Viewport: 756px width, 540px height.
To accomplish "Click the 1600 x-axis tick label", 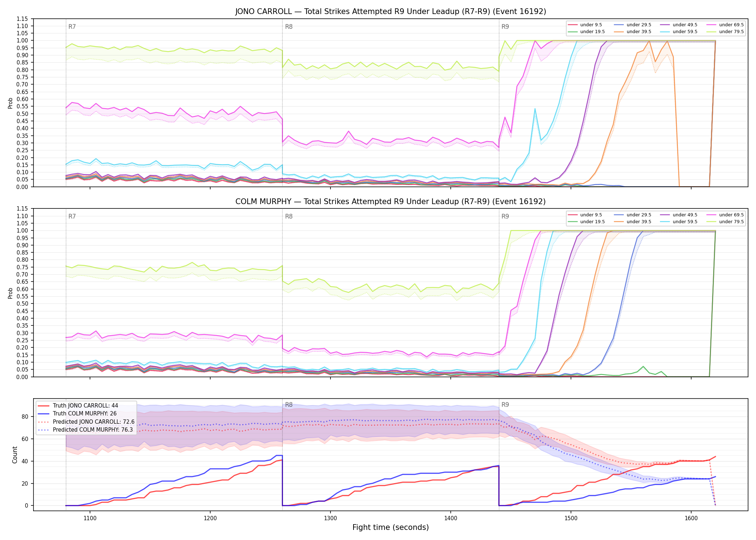I will click(x=691, y=518).
